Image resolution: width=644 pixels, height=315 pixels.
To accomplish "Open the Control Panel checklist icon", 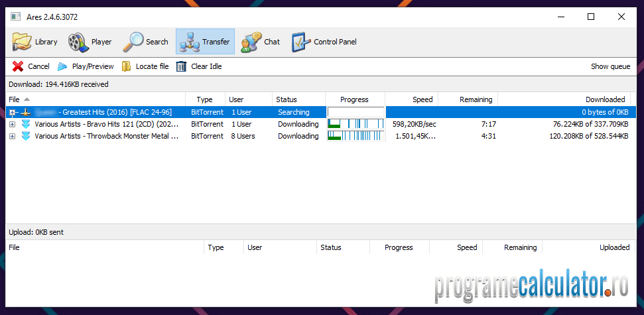I will coord(302,42).
